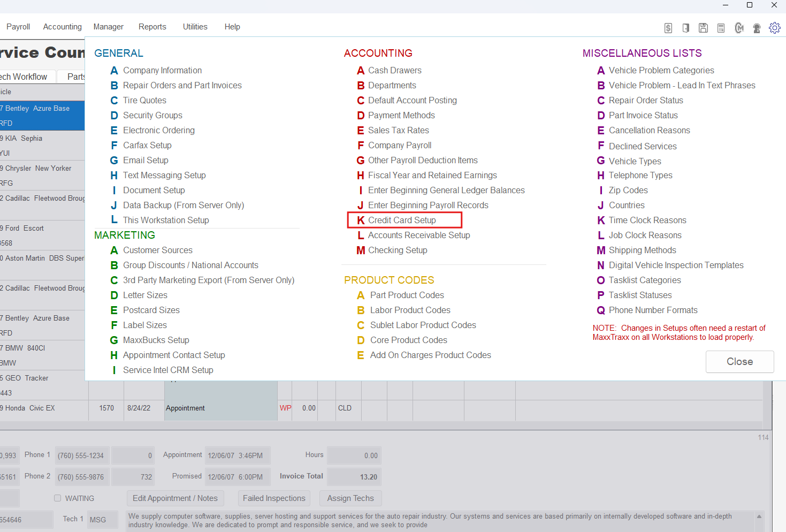Image resolution: width=786 pixels, height=532 pixels.
Task: Toggle the WAITING checkbox
Action: point(58,498)
